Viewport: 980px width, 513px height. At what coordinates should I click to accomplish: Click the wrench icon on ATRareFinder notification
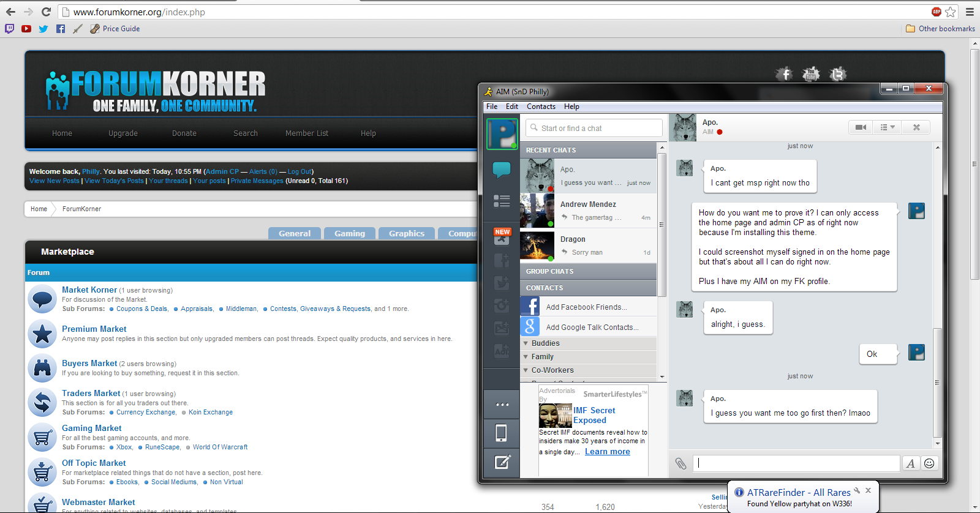858,490
